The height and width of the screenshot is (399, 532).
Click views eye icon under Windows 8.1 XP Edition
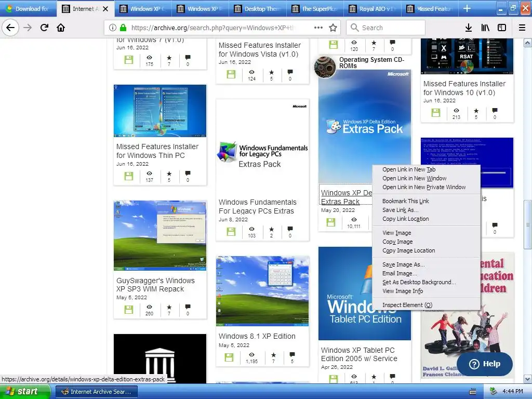251,354
